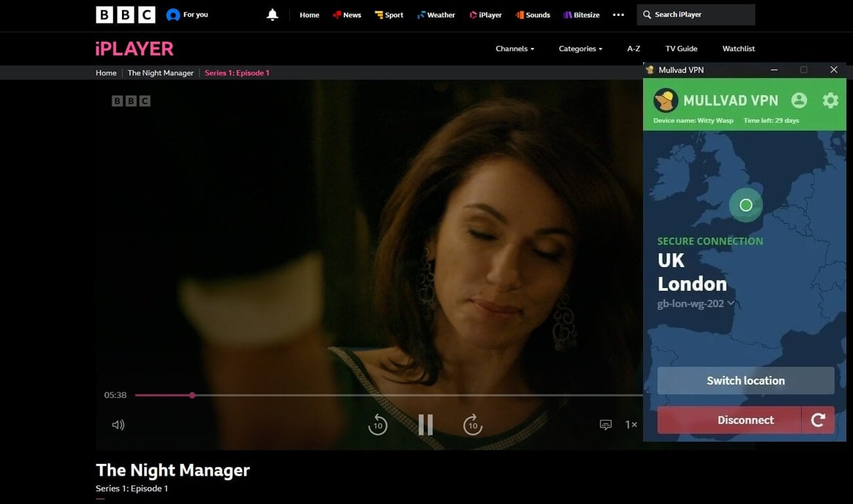This screenshot has height=504, width=853.
Task: Open the notifications bell
Action: click(272, 14)
